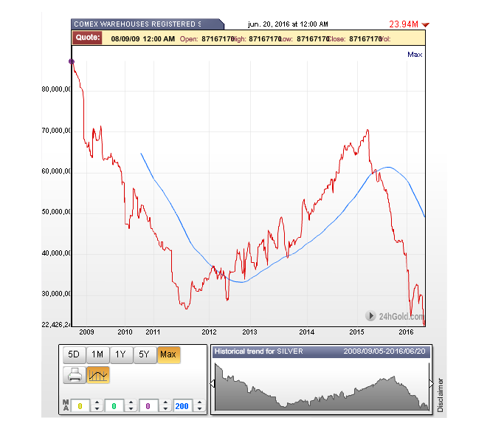The height and width of the screenshot is (429, 504).
Task: Click the jun. 20, 2016 timestamp text
Action: pyautogui.click(x=288, y=24)
